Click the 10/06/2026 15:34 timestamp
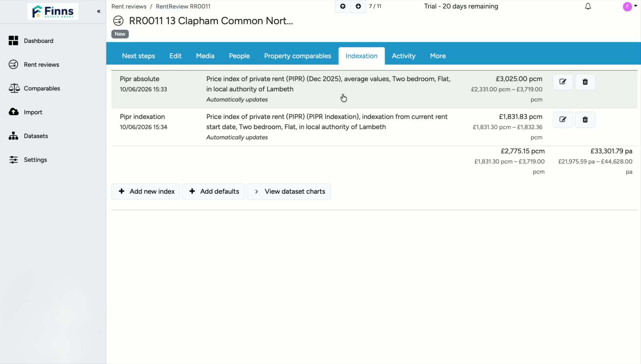Viewport: 641px width, 364px height. pyautogui.click(x=143, y=127)
